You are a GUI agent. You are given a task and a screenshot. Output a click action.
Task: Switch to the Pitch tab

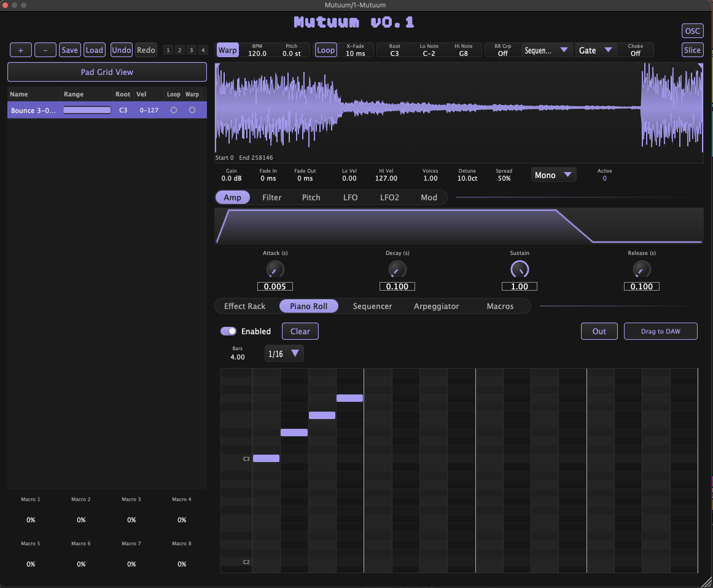pos(311,197)
